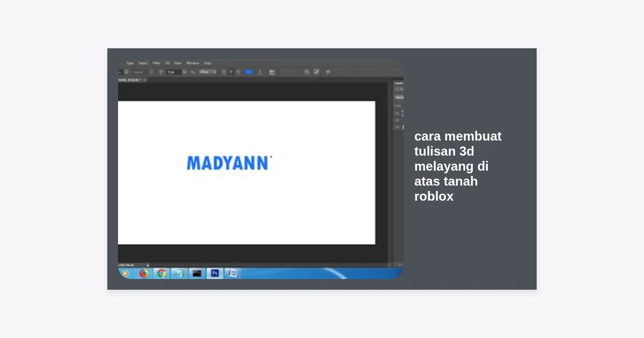
Task: Open the Window menu
Action: [193, 63]
